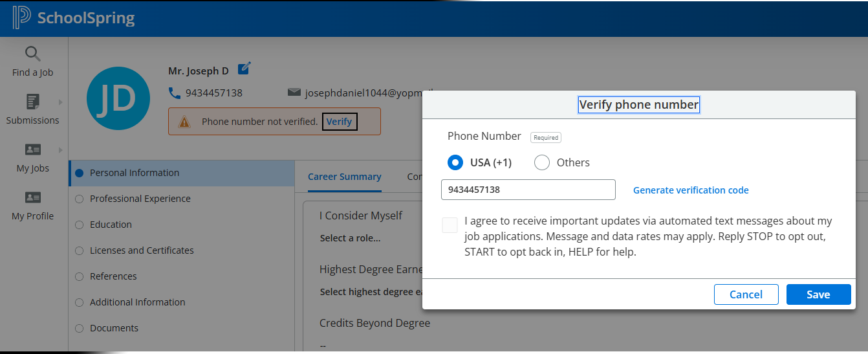Click the Save button
Image resolution: width=868 pixels, height=354 pixels.
(818, 294)
